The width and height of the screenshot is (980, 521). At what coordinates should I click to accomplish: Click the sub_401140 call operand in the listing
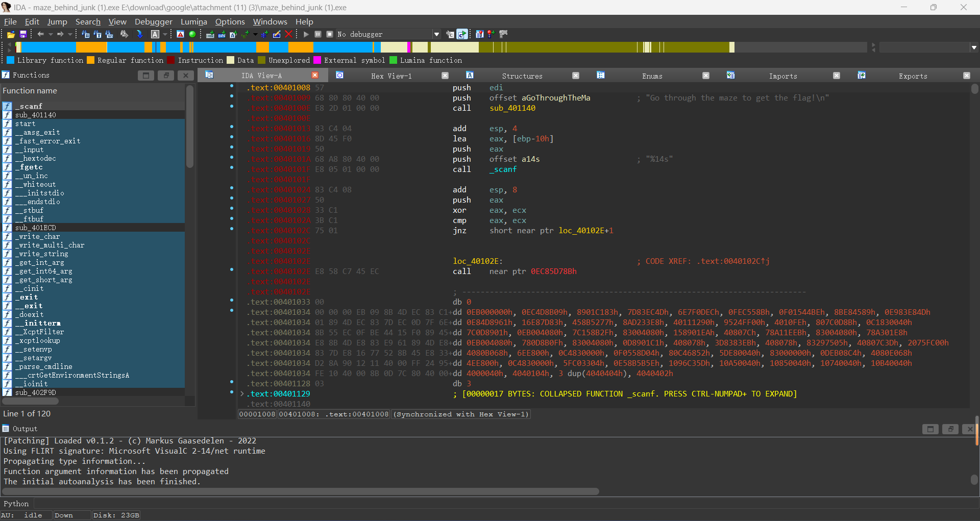[512, 108]
